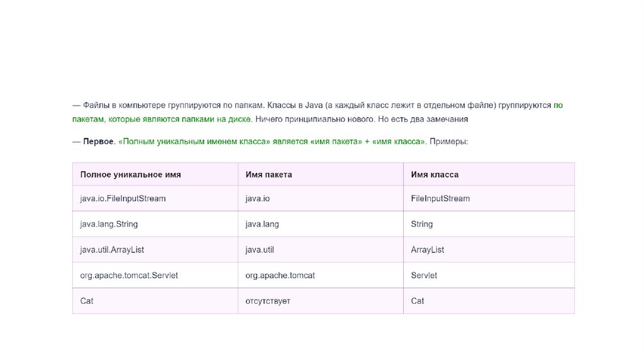Click Cat in the full unique name column
Image resolution: width=644 pixels, height=361 pixels.
pyautogui.click(x=87, y=301)
